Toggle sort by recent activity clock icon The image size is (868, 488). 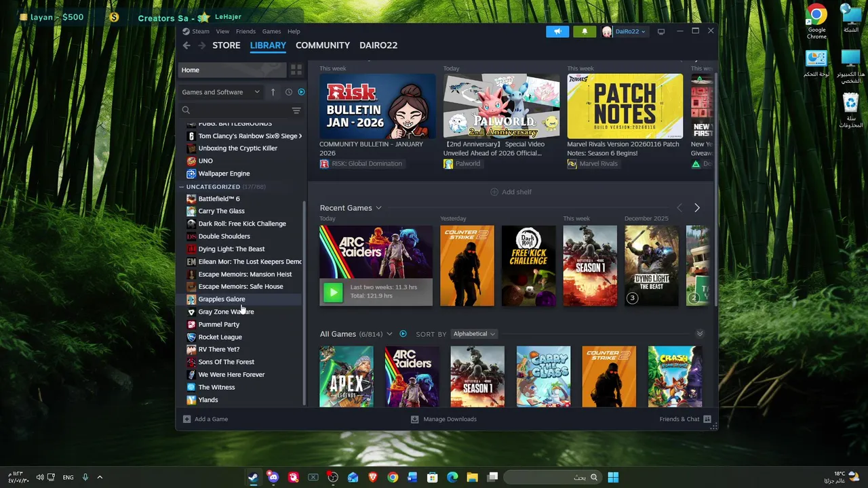click(x=289, y=92)
